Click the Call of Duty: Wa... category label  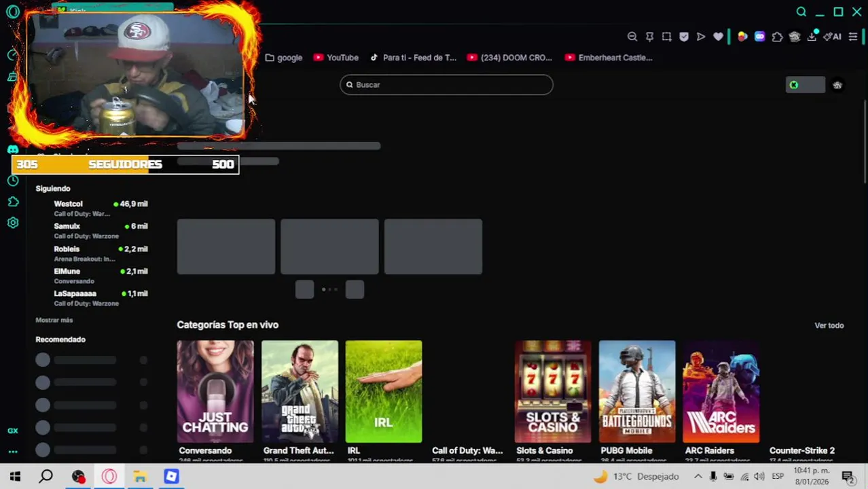[x=467, y=450]
